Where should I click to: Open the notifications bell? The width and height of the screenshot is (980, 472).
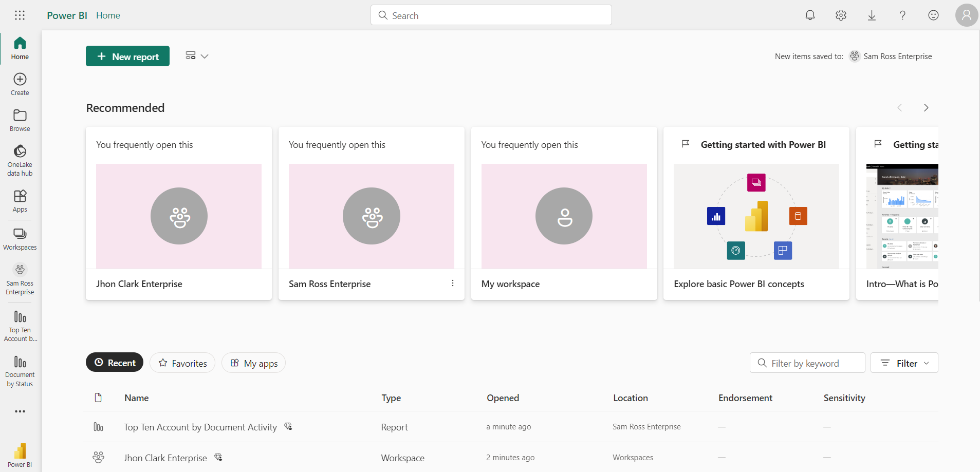[810, 15]
